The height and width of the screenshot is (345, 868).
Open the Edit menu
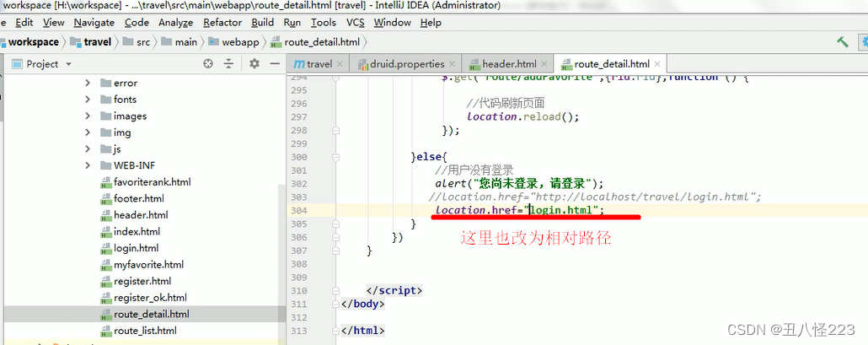pyautogui.click(x=24, y=23)
